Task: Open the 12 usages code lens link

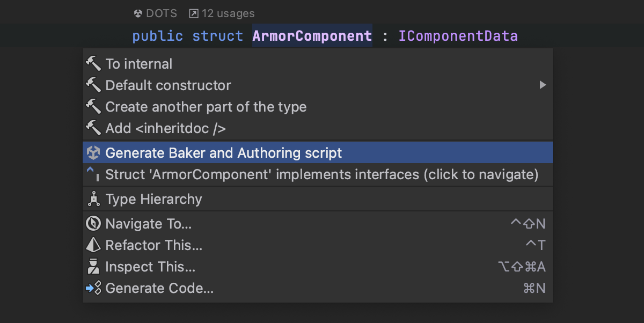Action: point(228,13)
